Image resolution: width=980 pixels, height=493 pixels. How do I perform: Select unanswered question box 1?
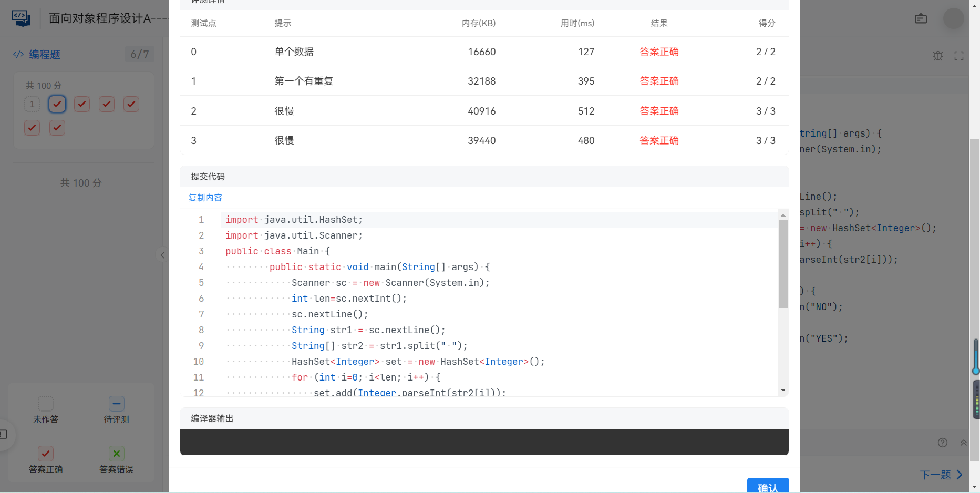32,104
